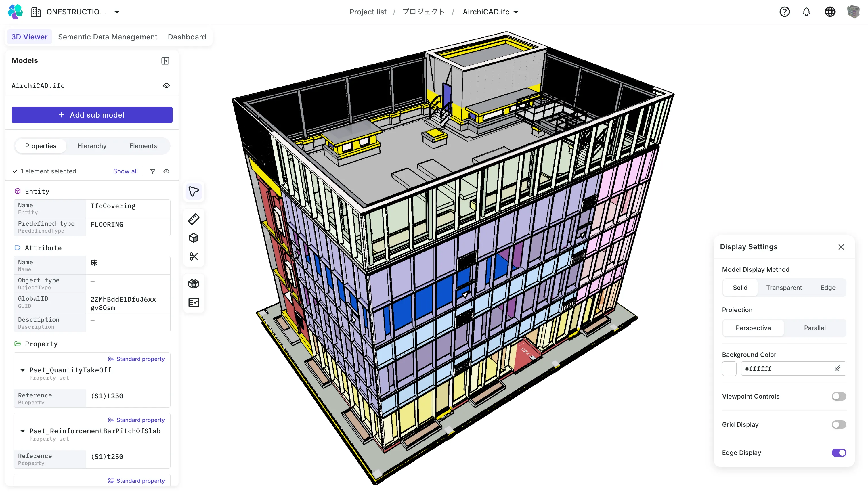Open the help question mark icon
This screenshot has height=494, width=868.
tap(784, 12)
